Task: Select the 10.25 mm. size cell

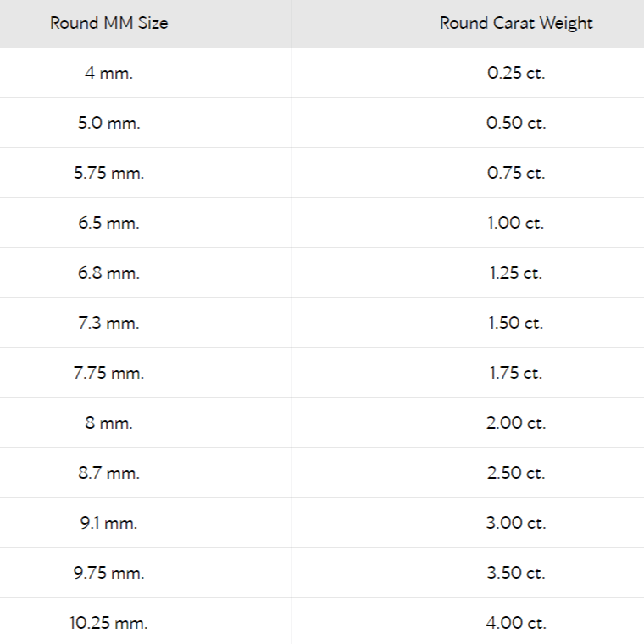Action: click(108, 623)
